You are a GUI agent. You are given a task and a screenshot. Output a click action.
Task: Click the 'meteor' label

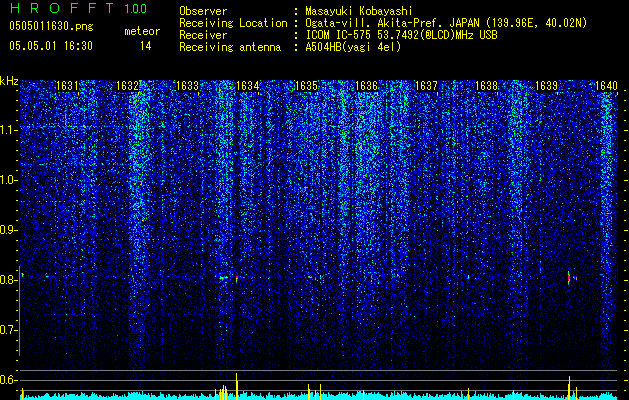pyautogui.click(x=142, y=31)
